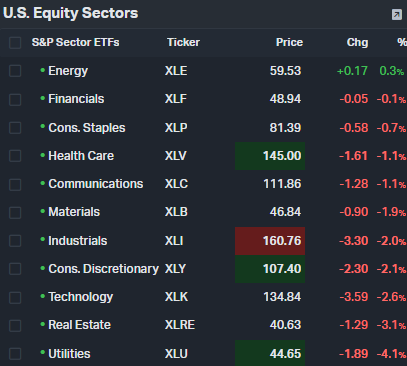Sort by the Ticker column header
This screenshot has width=407, height=366.
tap(183, 42)
